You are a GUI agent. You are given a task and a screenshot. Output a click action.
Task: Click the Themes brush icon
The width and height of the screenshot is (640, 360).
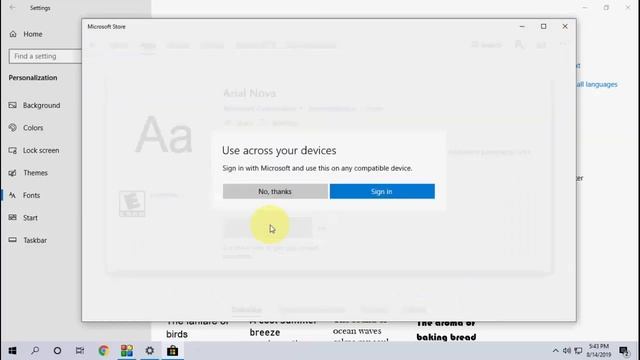[x=13, y=173]
